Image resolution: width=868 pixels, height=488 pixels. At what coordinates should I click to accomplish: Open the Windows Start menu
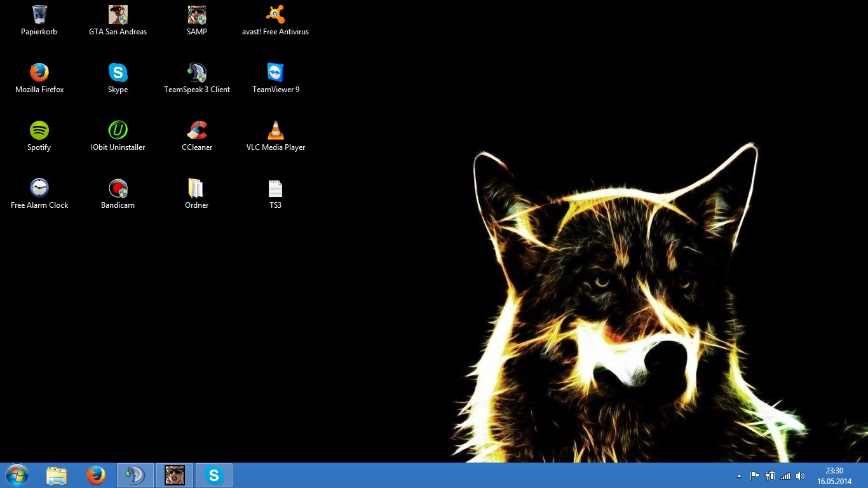tap(17, 475)
